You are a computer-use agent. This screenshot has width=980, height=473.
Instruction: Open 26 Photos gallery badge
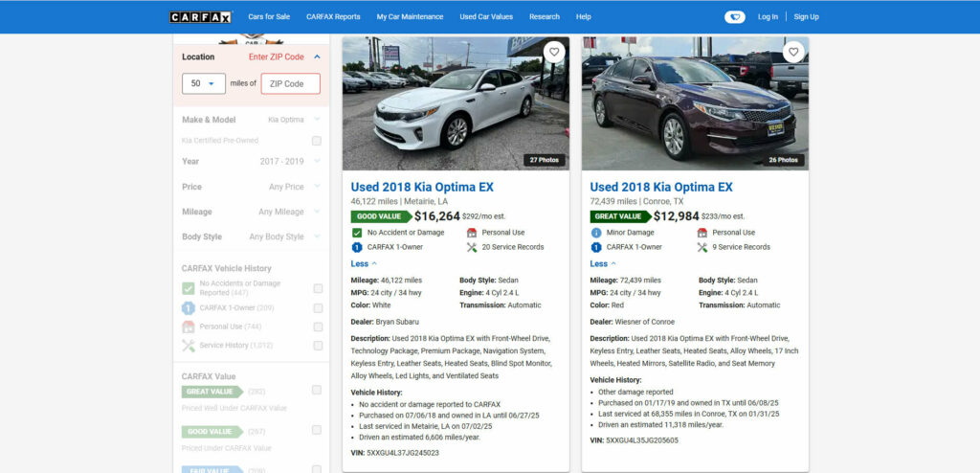(x=784, y=160)
